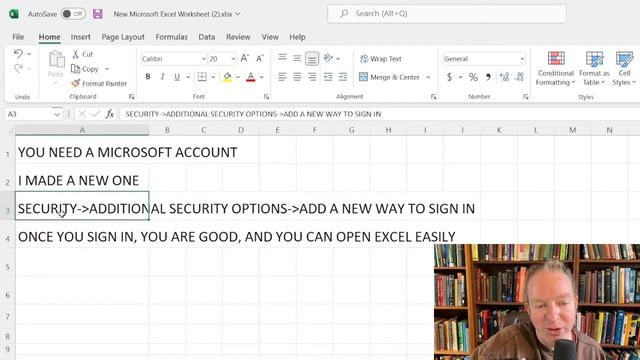Apply red font color
This screenshot has height=360, width=640.
coord(251,77)
